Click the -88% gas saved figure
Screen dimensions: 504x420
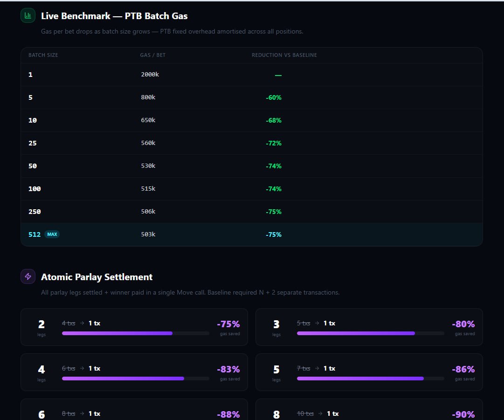tap(228, 414)
